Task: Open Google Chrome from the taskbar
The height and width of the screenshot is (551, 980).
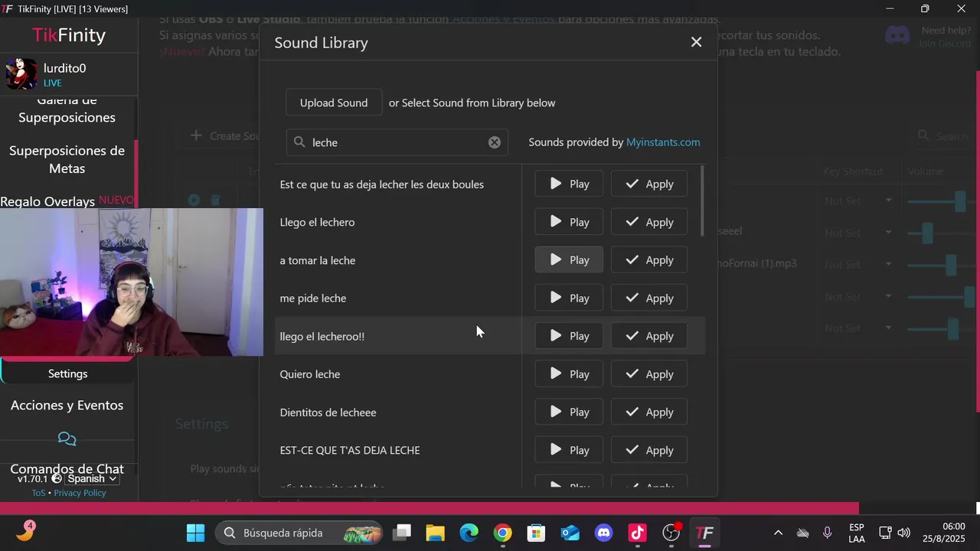Action: 502,533
